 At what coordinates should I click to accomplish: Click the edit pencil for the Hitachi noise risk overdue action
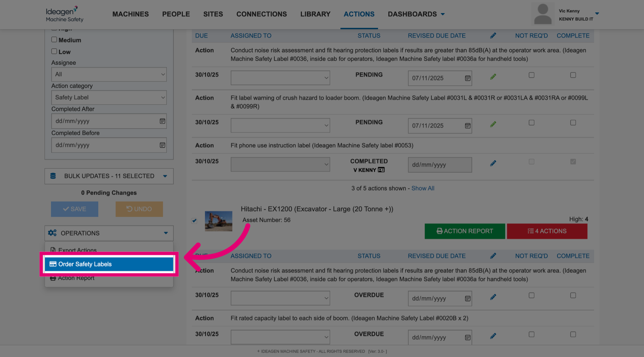coord(493,297)
